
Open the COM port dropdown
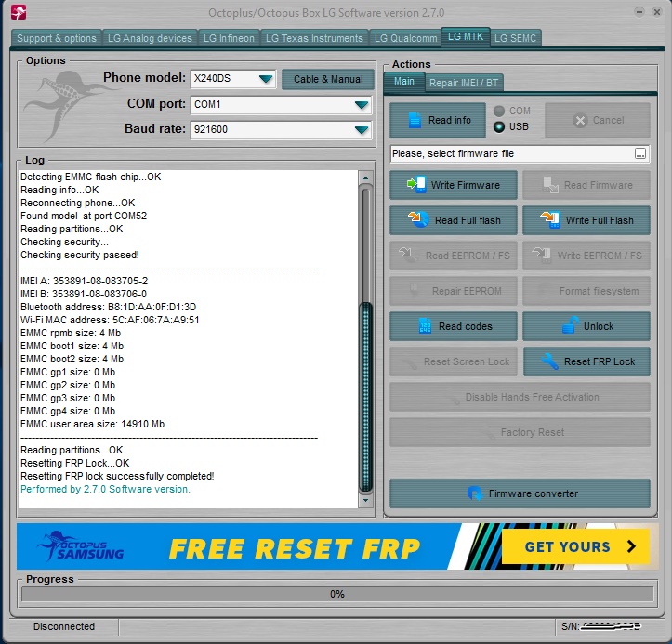click(362, 105)
